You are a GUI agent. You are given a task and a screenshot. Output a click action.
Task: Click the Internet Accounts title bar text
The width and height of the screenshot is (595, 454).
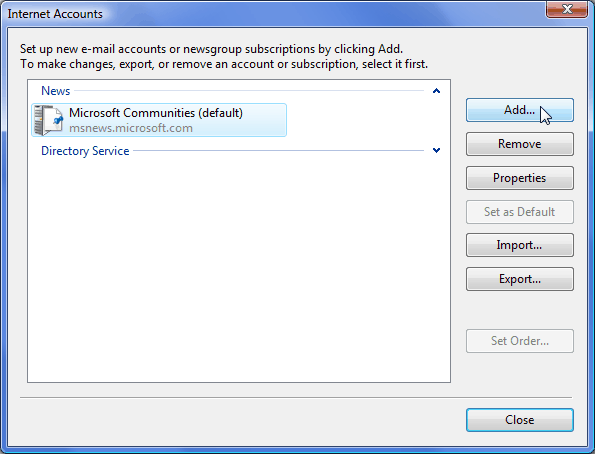[x=55, y=14]
